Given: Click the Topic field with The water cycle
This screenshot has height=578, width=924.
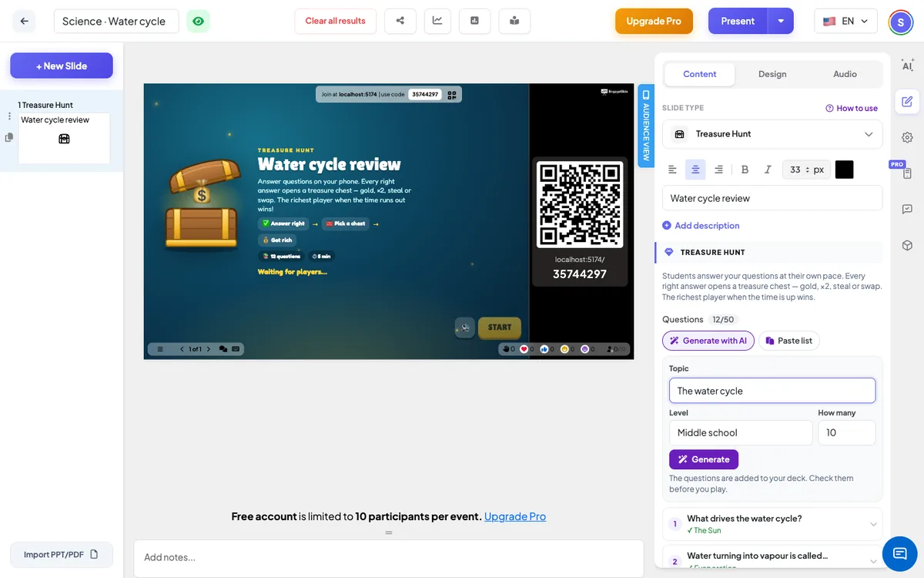Looking at the screenshot, I should 772,391.
